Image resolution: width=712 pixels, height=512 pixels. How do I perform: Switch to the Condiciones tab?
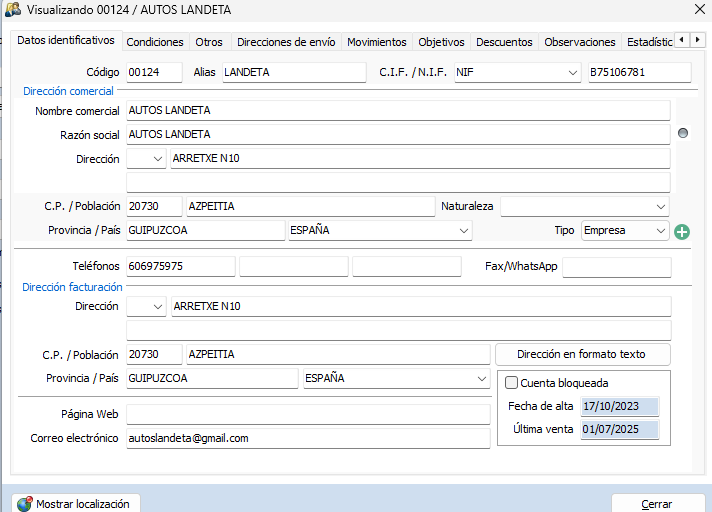(155, 42)
